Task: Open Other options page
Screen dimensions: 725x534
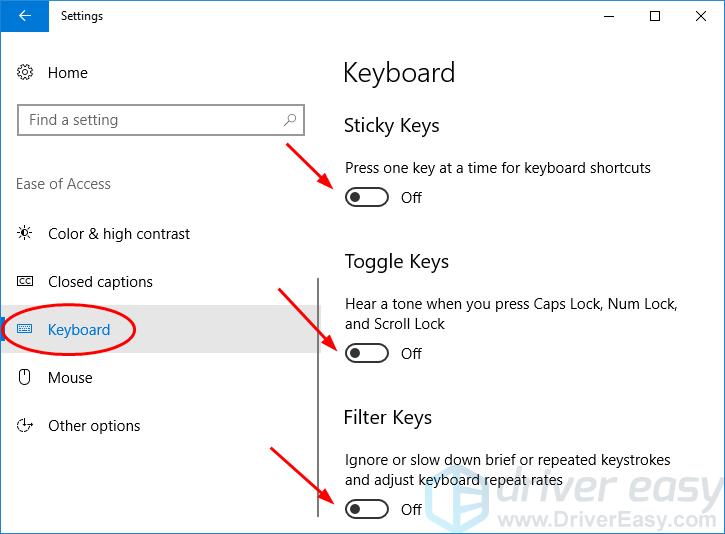Action: [x=94, y=425]
